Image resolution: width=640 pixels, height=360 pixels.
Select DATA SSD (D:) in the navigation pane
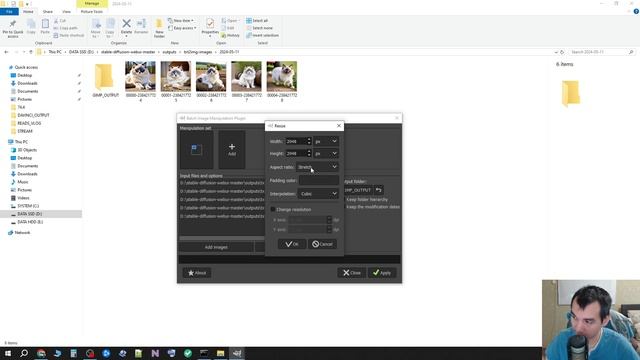(x=29, y=214)
